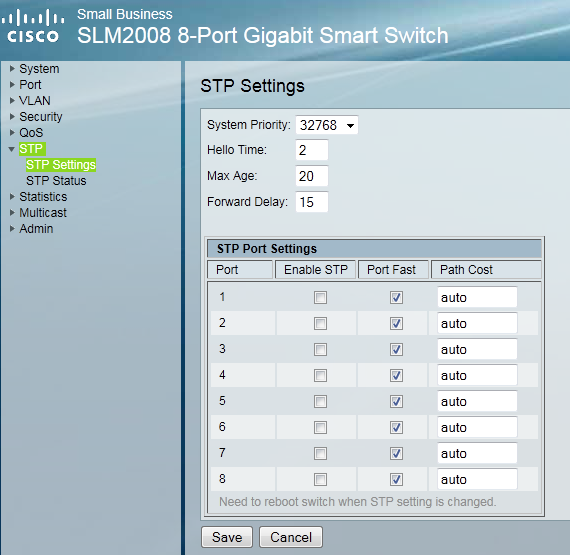Enable STP on port 1
Image resolution: width=570 pixels, height=555 pixels.
pyautogui.click(x=320, y=297)
